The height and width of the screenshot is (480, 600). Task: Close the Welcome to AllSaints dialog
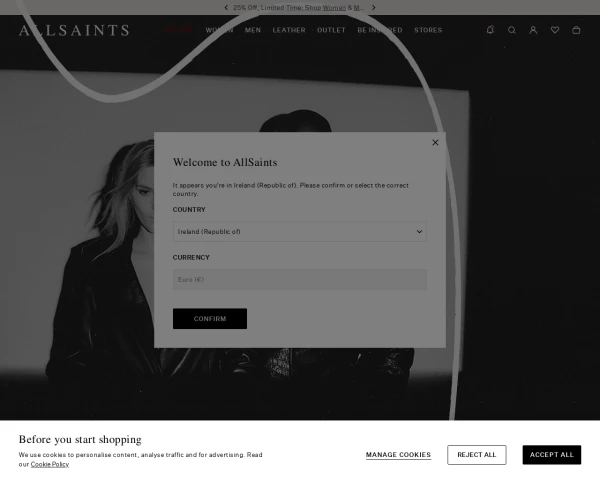(435, 142)
